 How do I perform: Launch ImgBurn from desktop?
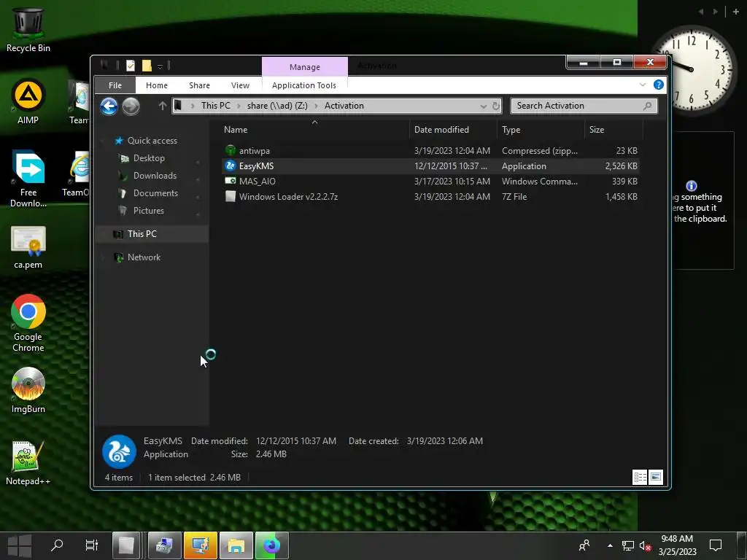[x=28, y=390]
